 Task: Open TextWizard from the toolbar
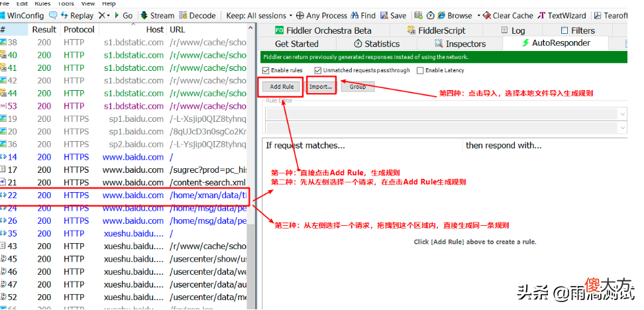[561, 16]
